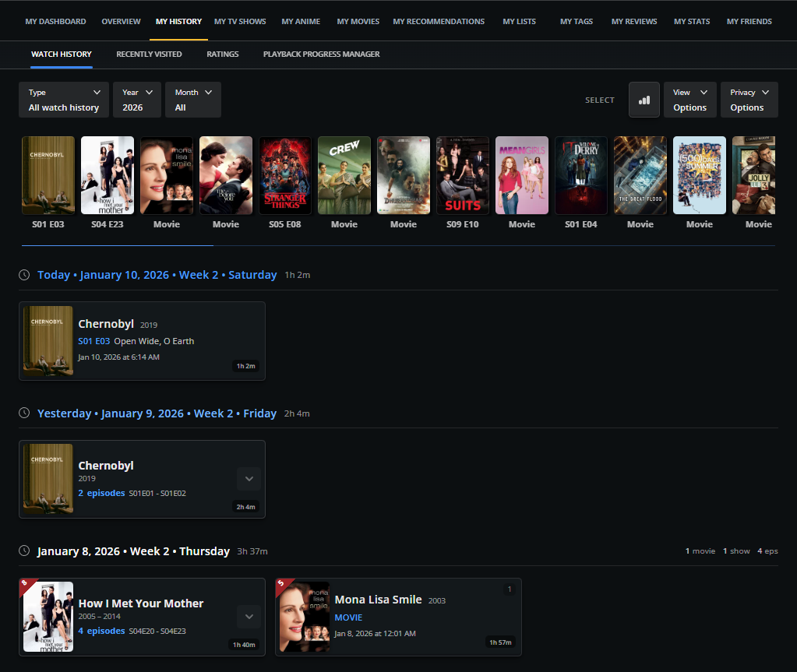Click the horizontal scrollbar under the poster carousel
797x672 pixels.
[x=117, y=245]
